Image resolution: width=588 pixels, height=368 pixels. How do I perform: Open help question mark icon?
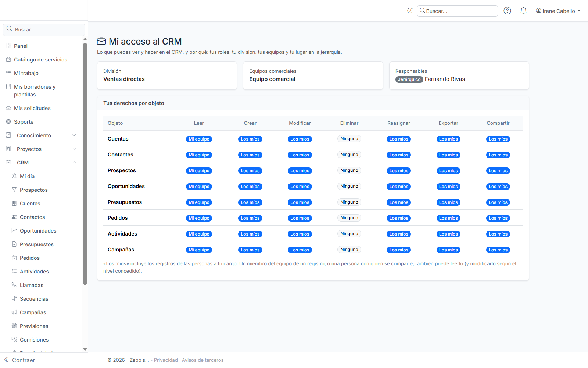click(x=507, y=11)
